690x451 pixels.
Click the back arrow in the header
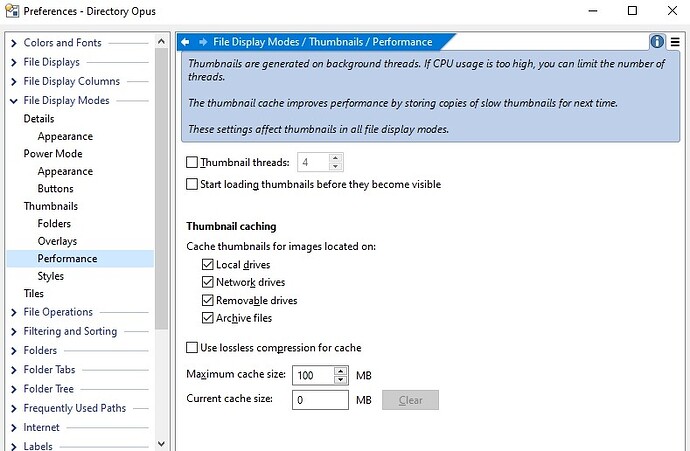185,42
